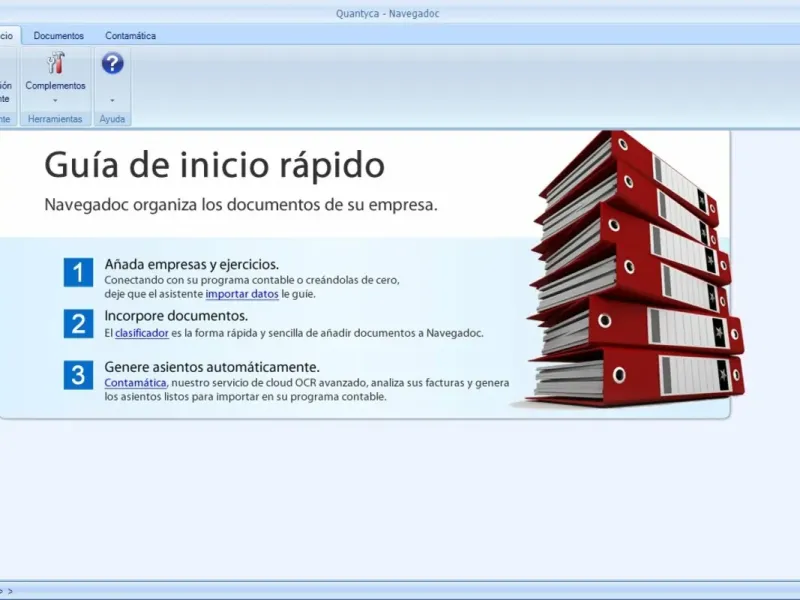Open the Contamática link in step 3
This screenshot has height=600, width=800.
pos(135,383)
